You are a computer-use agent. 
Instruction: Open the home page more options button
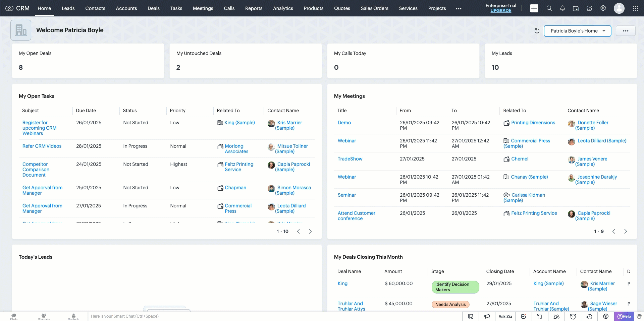pyautogui.click(x=626, y=31)
